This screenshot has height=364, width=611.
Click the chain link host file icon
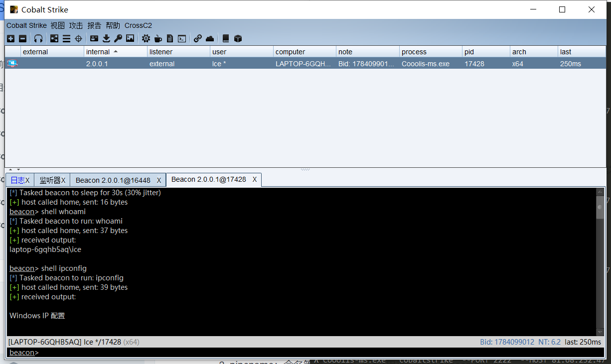198,38
